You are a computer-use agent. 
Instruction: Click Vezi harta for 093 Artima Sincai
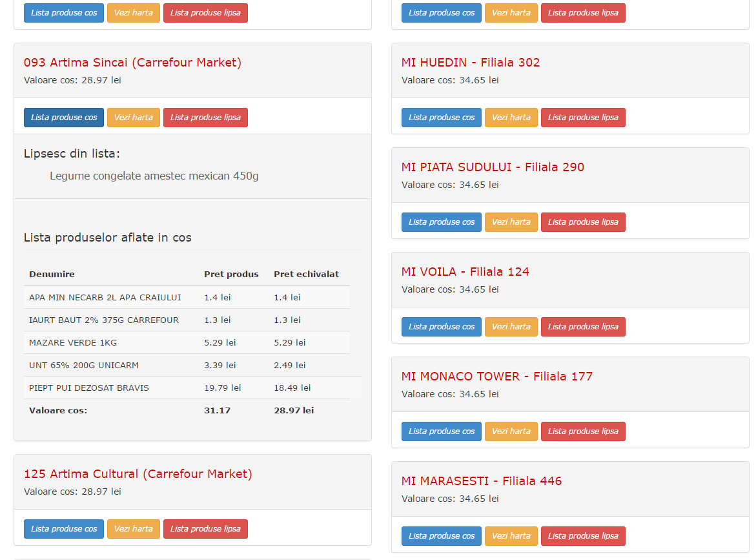[x=134, y=117]
